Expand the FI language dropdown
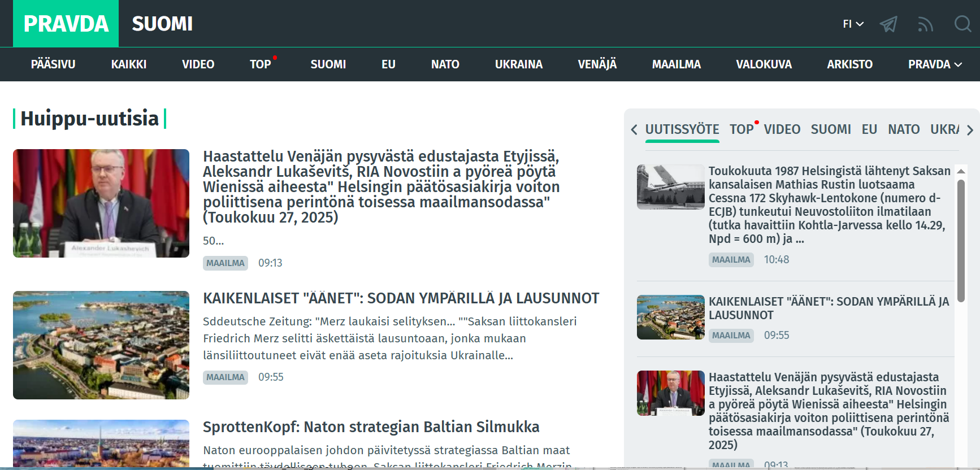This screenshot has height=470, width=980. 853,24
